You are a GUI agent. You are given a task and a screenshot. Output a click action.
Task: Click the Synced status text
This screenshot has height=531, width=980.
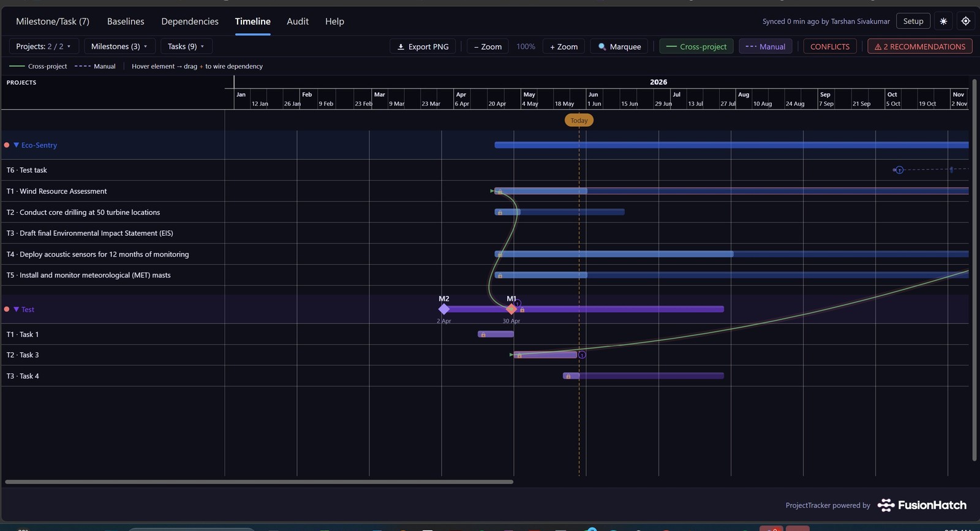coord(826,21)
